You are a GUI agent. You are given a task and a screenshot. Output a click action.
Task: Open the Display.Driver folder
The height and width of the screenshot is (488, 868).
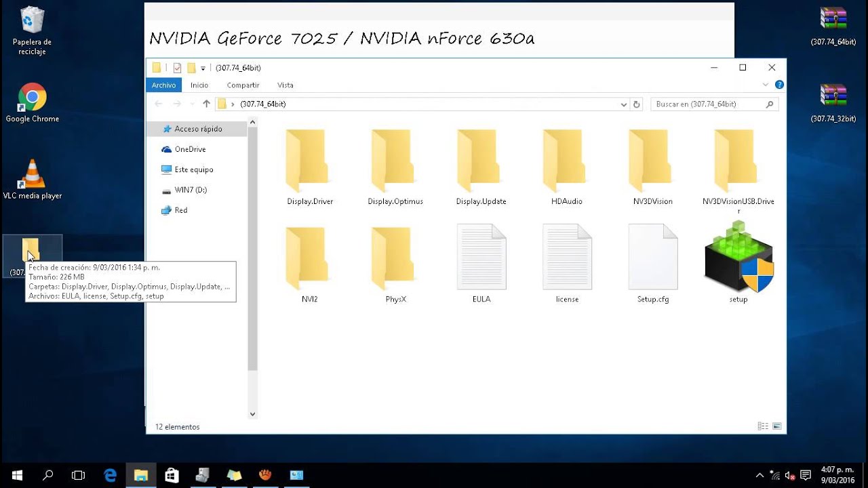point(310,167)
